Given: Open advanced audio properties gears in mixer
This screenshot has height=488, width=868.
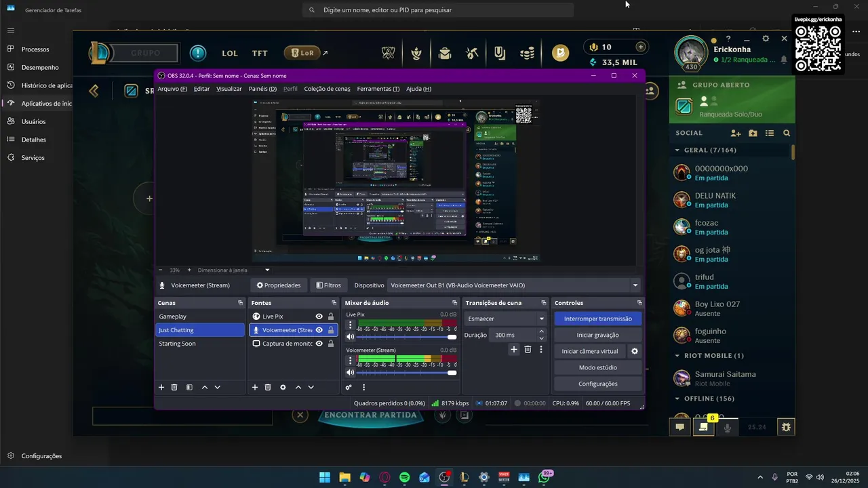Looking at the screenshot, I should click(x=349, y=387).
